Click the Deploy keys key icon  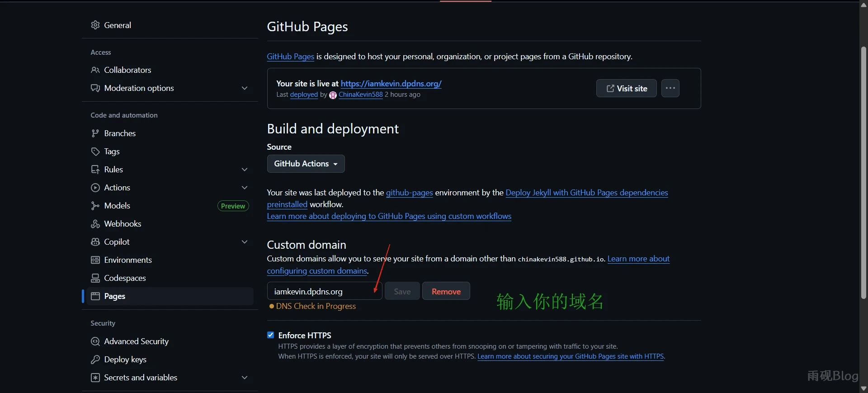point(95,360)
